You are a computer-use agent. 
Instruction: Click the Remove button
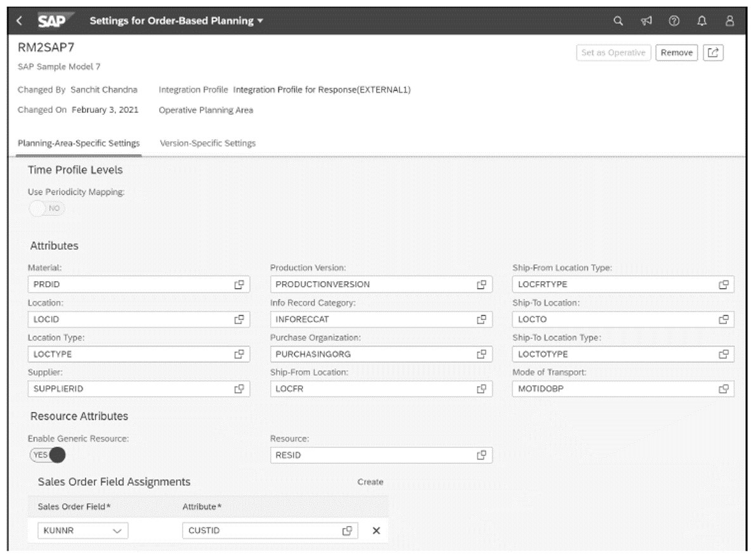pyautogui.click(x=676, y=53)
